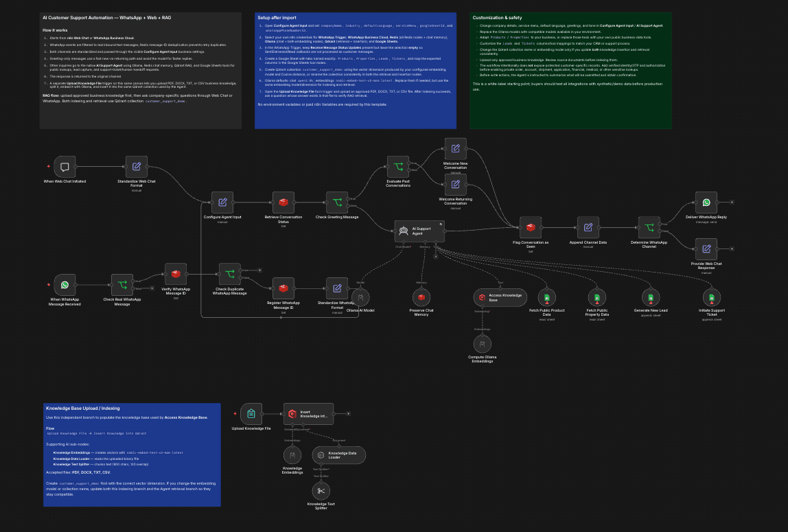
Task: Select the Check Greeting Message IF node
Action: point(337,203)
